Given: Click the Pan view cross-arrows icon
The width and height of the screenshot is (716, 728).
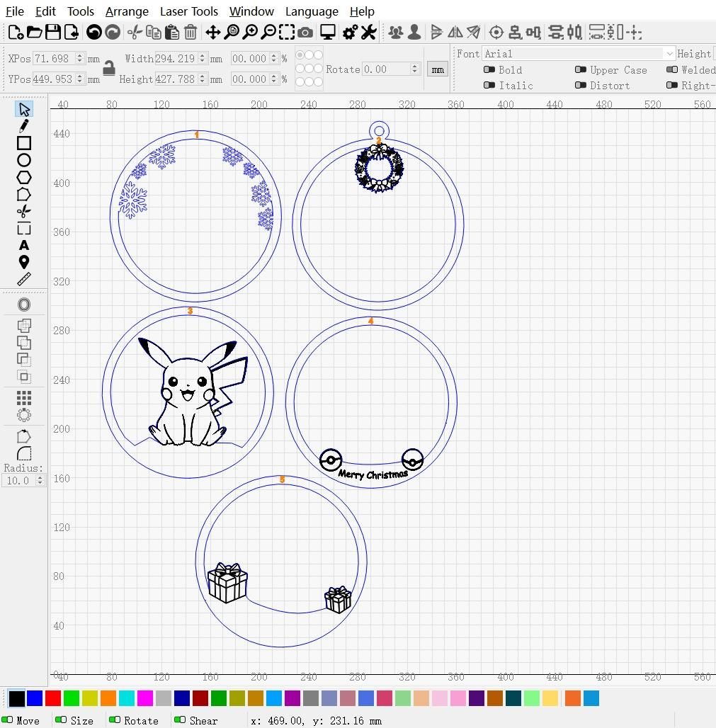Looking at the screenshot, I should click(212, 32).
